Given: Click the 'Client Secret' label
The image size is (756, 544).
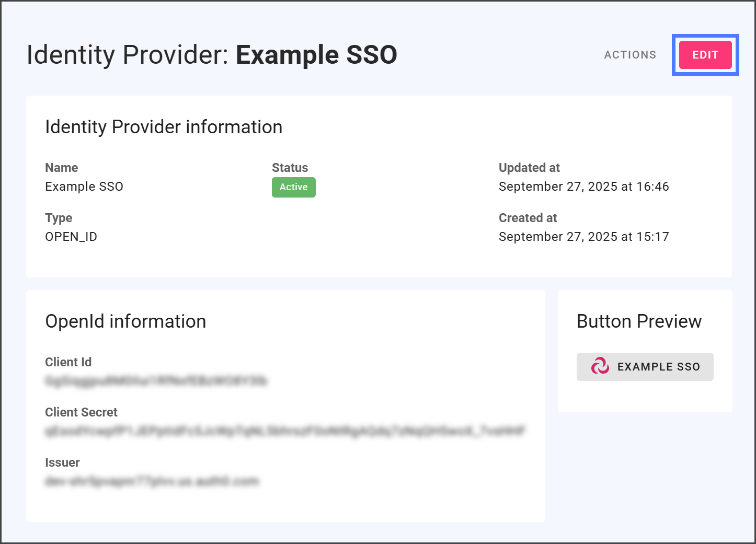Looking at the screenshot, I should (x=81, y=412).
